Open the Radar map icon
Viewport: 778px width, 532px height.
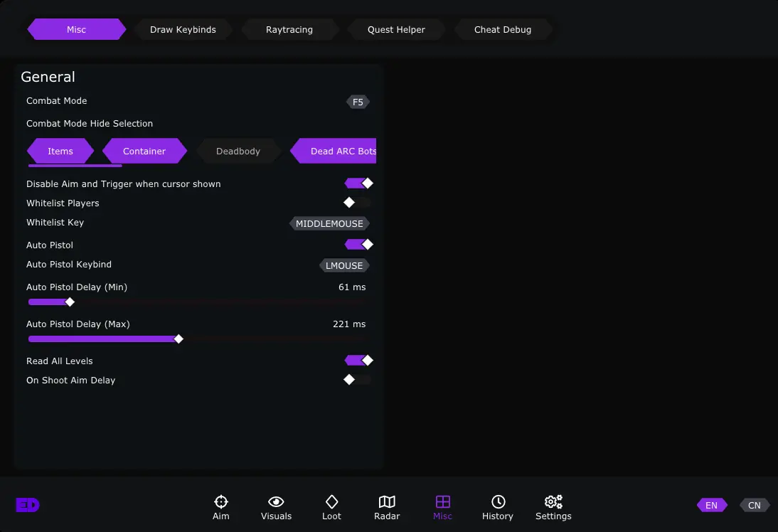pos(387,507)
